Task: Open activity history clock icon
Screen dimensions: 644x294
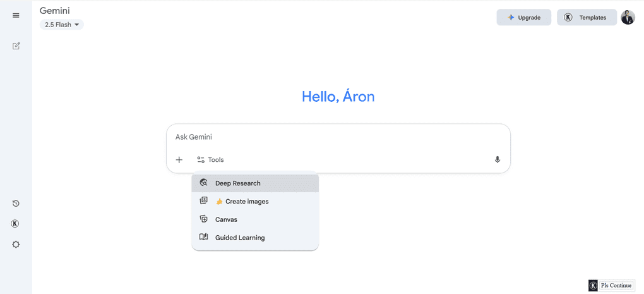Action: (x=16, y=204)
